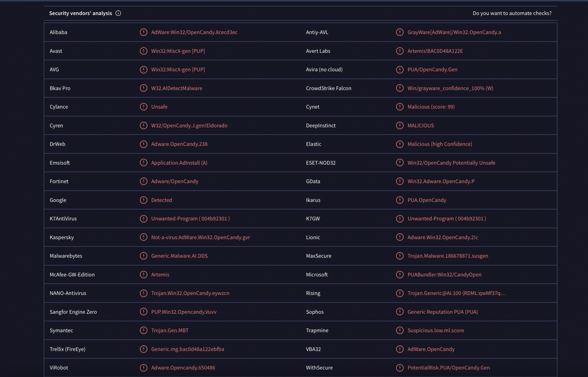Click the info icon beside Security vendors' analysis
Image resolution: width=588 pixels, height=377 pixels.
pos(118,13)
